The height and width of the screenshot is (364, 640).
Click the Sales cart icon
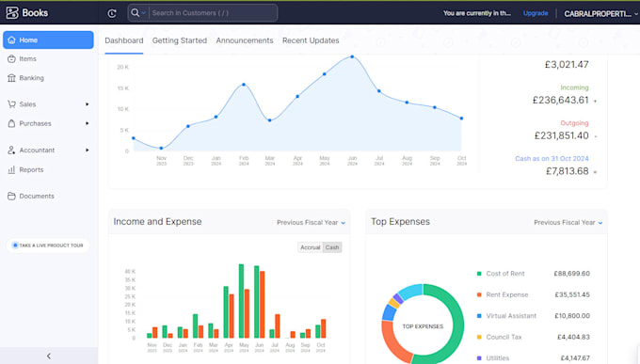11,104
